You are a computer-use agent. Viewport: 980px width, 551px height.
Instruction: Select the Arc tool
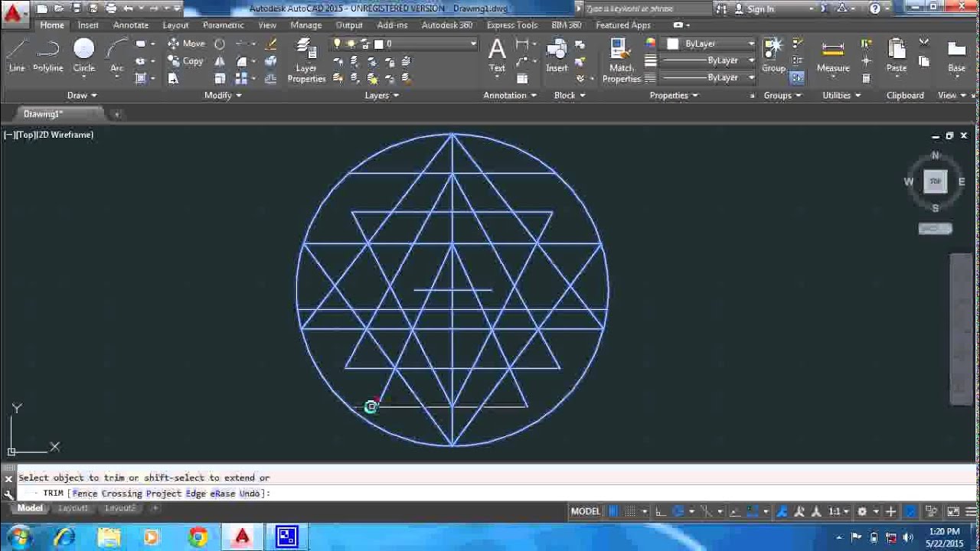[x=116, y=56]
